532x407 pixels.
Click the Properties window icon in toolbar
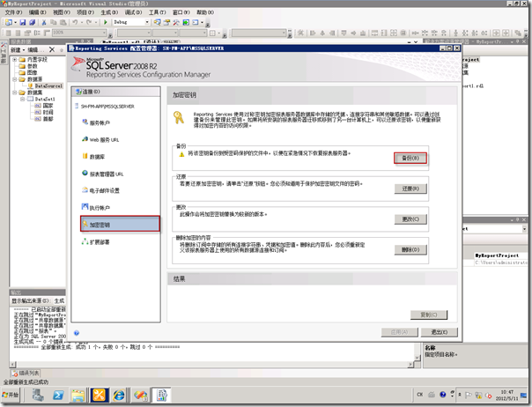(166, 22)
